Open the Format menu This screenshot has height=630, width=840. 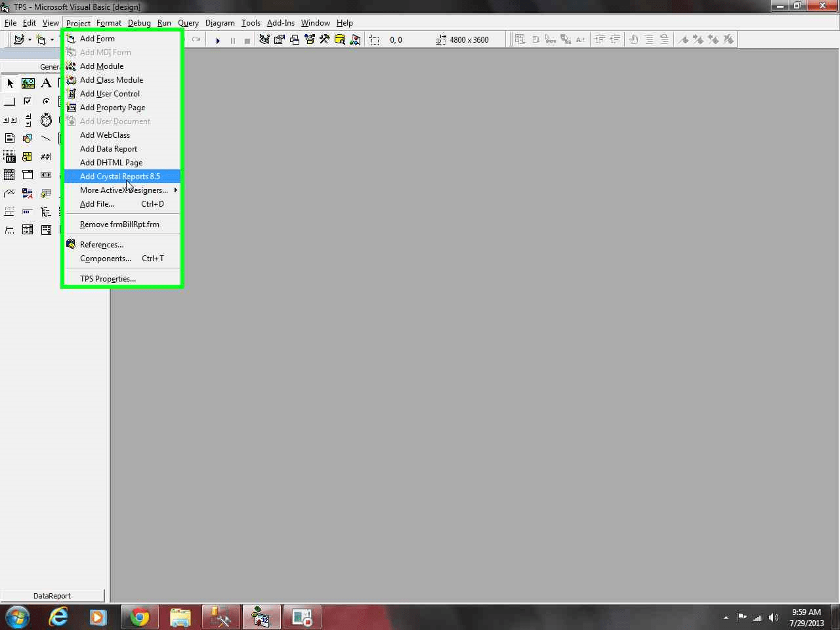click(109, 22)
